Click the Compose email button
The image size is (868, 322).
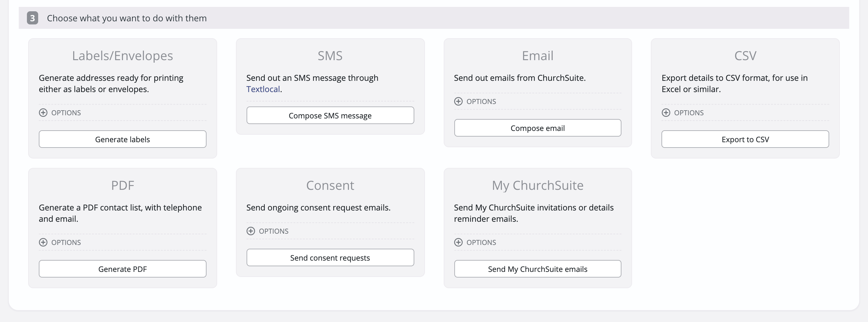(x=538, y=128)
